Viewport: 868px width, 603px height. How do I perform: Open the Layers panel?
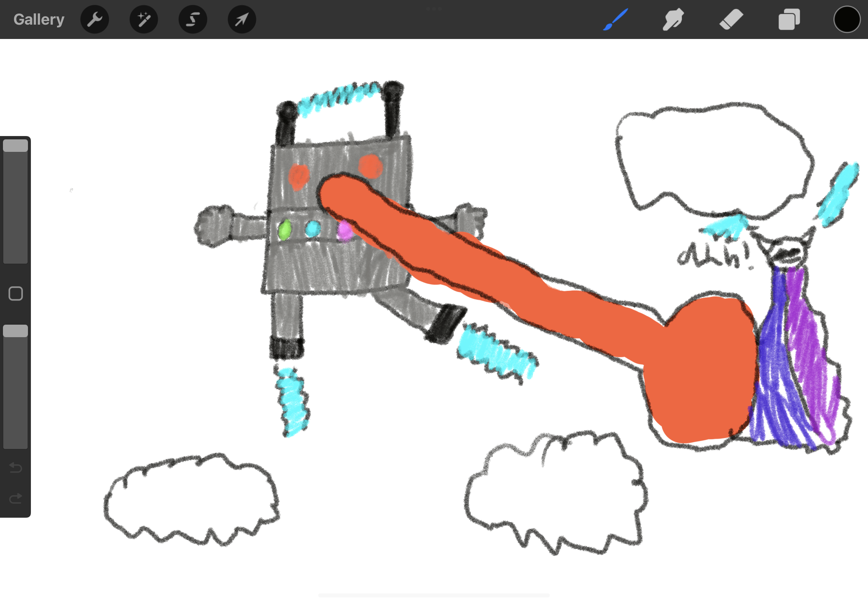pos(789,19)
